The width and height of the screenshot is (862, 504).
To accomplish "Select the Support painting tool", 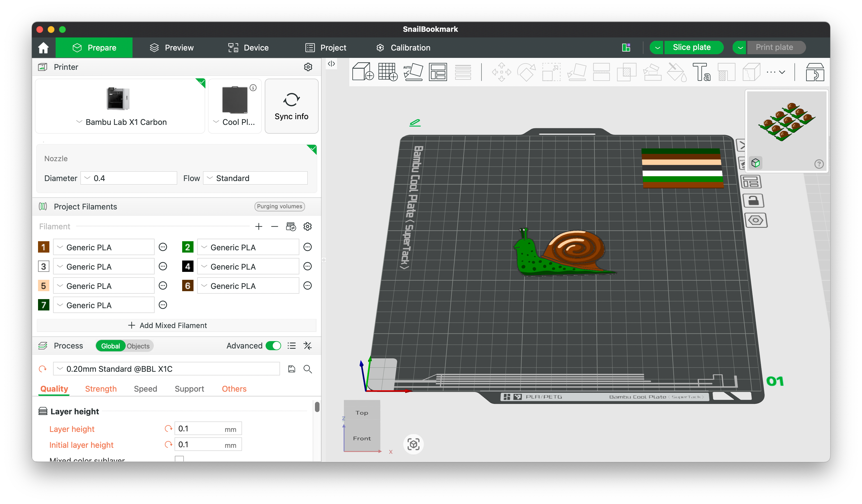I will 652,72.
